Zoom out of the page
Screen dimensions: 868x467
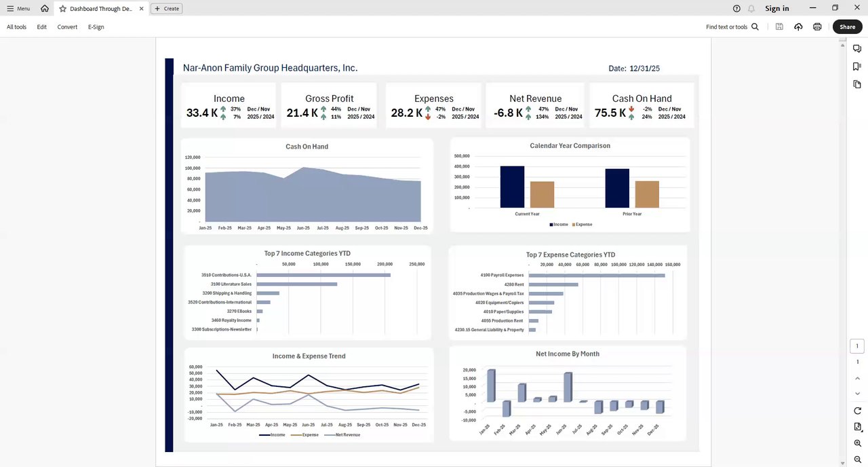tap(857, 460)
